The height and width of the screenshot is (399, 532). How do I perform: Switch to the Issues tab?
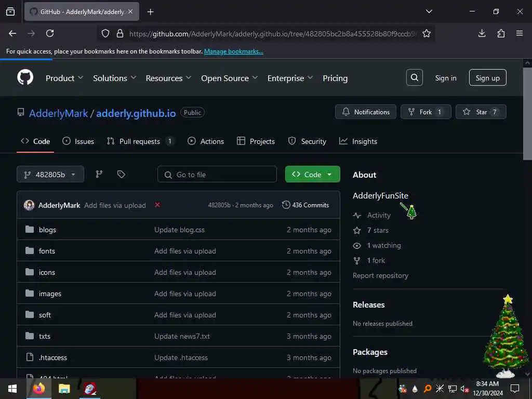(x=78, y=141)
